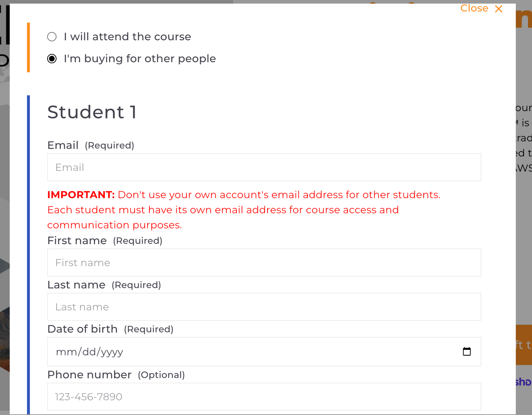Click the "I'm buying for other people" label
Image resolution: width=532 pixels, height=415 pixels.
pos(140,59)
